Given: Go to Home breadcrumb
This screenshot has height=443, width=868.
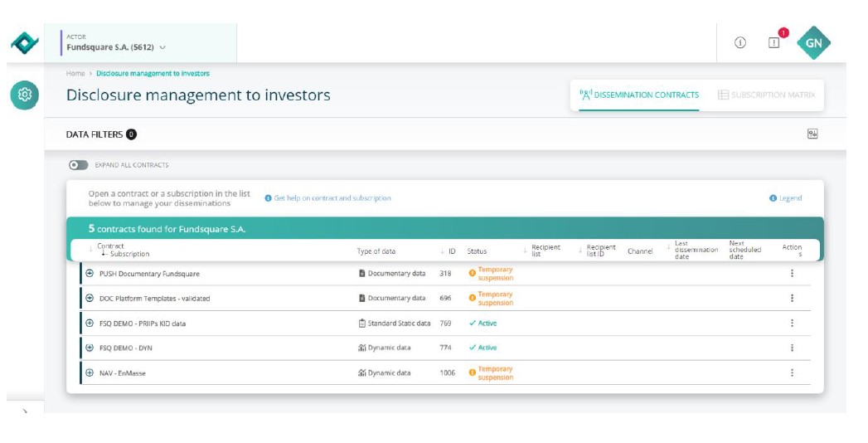Looking at the screenshot, I should [75, 74].
